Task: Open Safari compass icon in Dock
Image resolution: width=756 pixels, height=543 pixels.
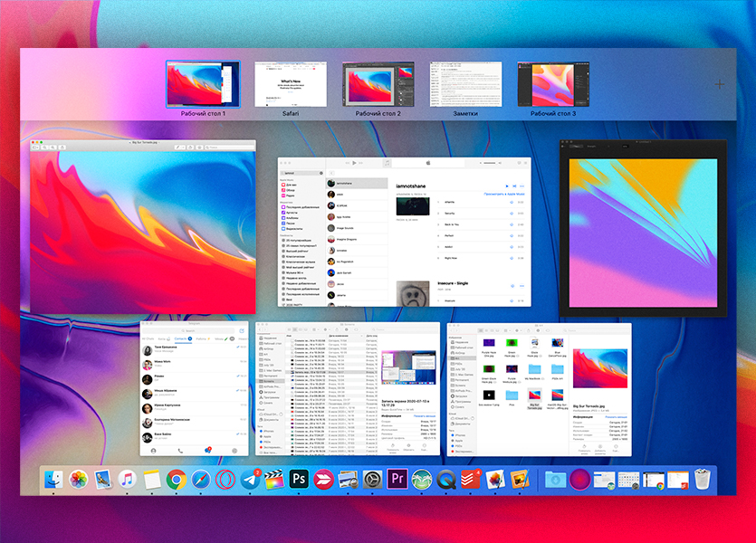Action: coord(201,480)
